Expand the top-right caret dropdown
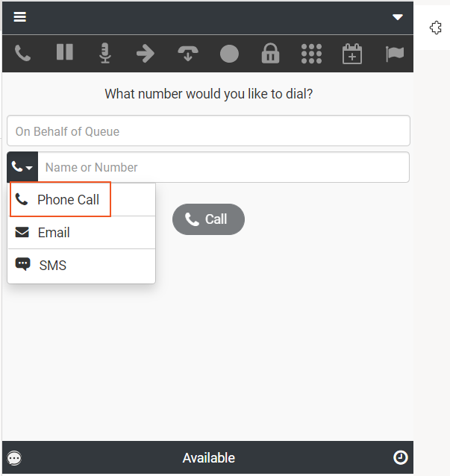Viewport: 450px width, 476px height. tap(398, 17)
